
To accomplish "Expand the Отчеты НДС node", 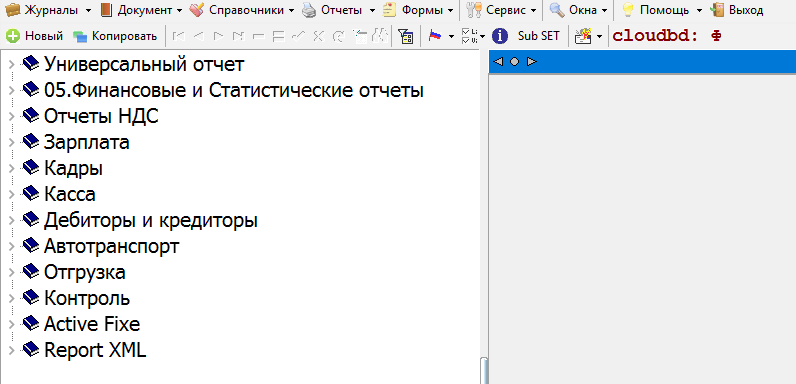I will [x=12, y=116].
